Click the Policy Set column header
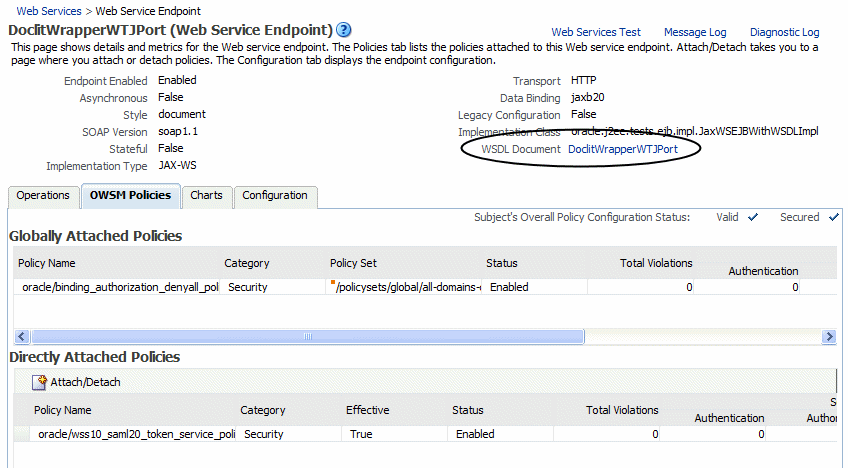The width and height of the screenshot is (848, 468). (353, 263)
